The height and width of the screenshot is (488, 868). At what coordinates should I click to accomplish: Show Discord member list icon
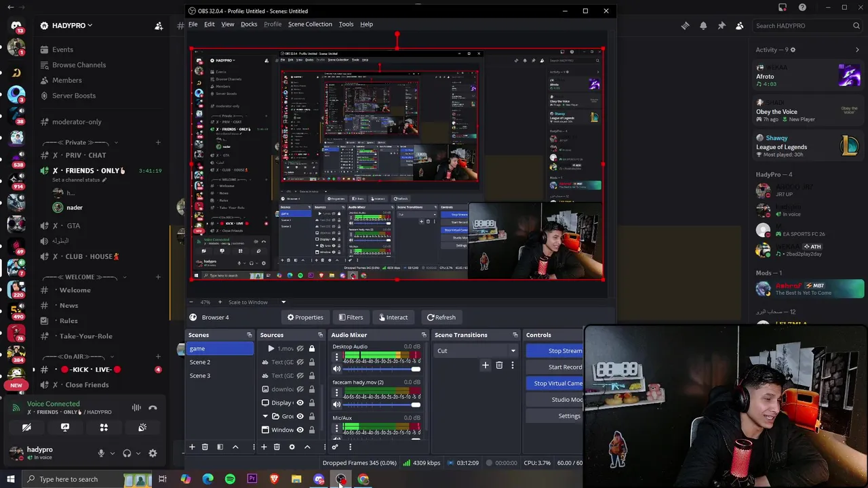pyautogui.click(x=740, y=26)
